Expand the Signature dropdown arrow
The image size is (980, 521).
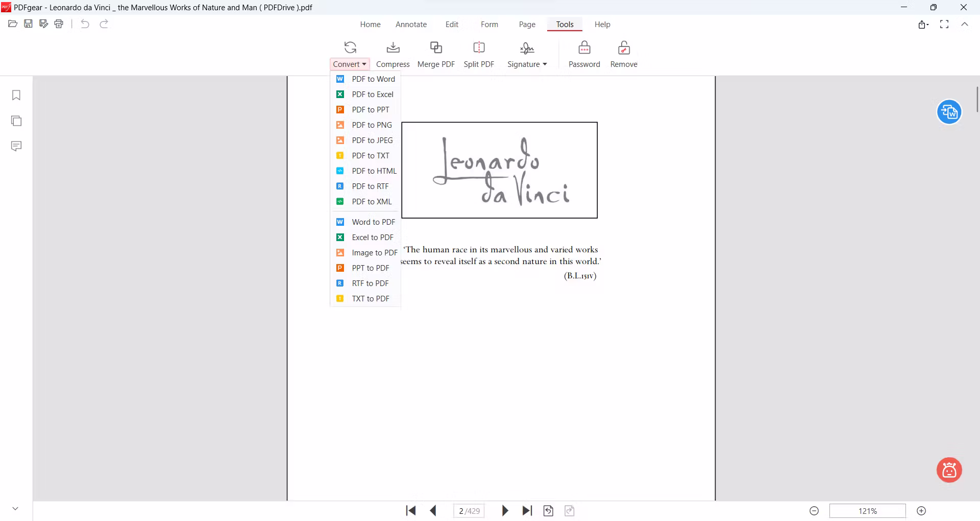click(x=545, y=64)
